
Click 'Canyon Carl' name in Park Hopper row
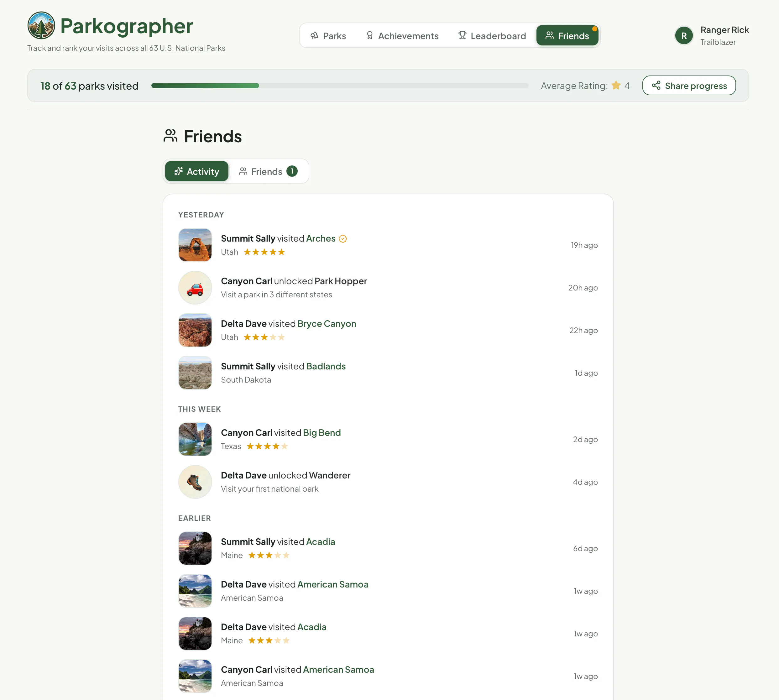tap(247, 282)
